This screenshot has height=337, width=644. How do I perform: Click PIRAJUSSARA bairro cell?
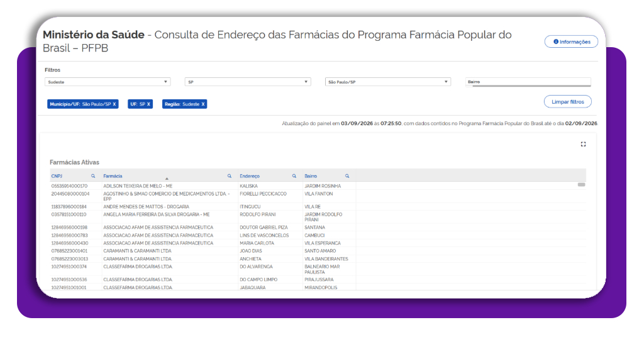[x=319, y=280]
